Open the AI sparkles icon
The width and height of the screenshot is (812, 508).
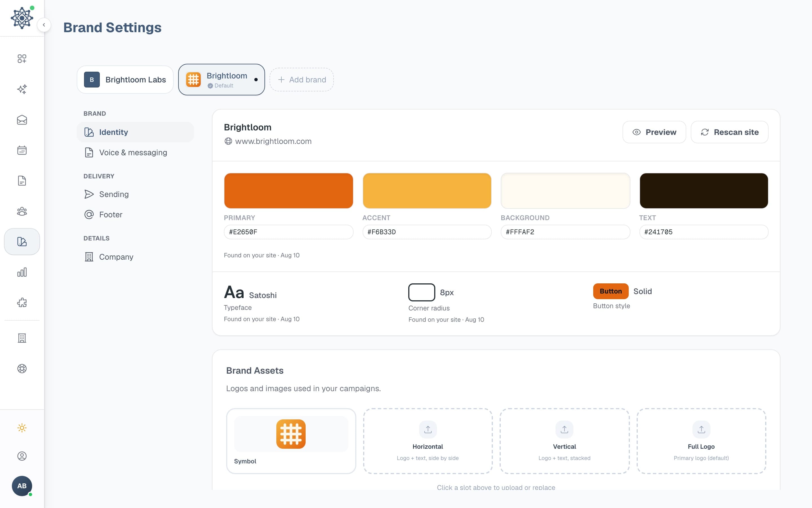click(x=22, y=89)
